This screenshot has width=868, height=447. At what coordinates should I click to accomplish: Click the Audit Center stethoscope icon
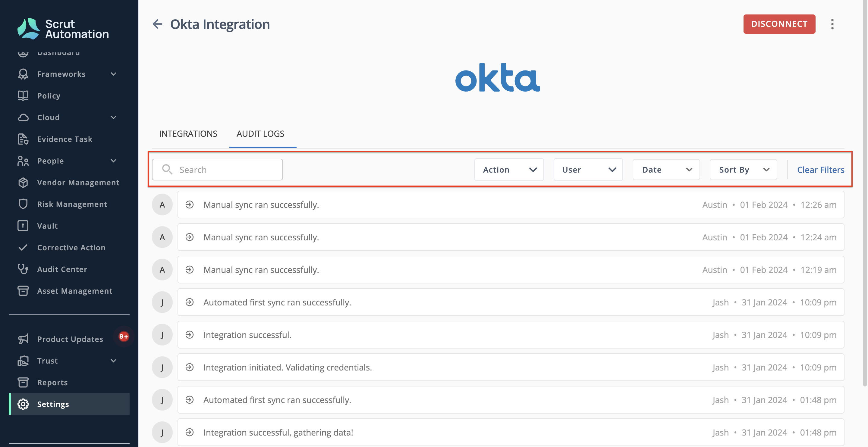coord(23,269)
